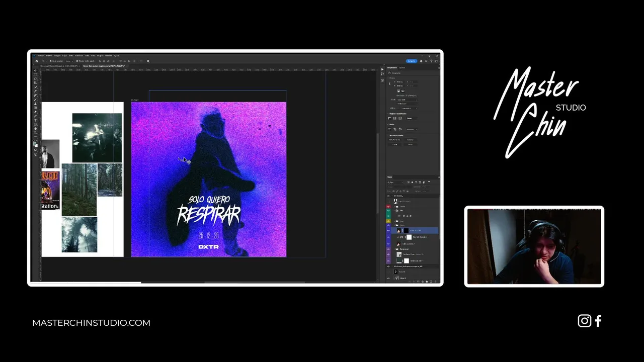Image resolution: width=644 pixels, height=362 pixels.
Task: Select the Pen tool
Action: (x=35, y=116)
